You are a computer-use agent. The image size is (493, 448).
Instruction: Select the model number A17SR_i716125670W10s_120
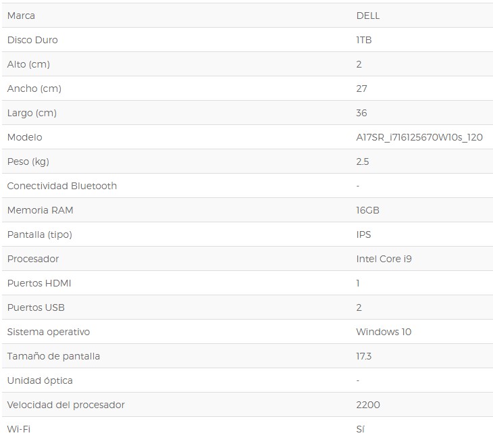tap(419, 137)
